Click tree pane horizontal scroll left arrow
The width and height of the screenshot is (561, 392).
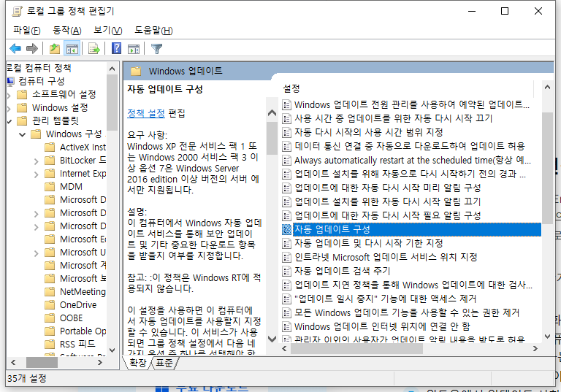pos(14,362)
